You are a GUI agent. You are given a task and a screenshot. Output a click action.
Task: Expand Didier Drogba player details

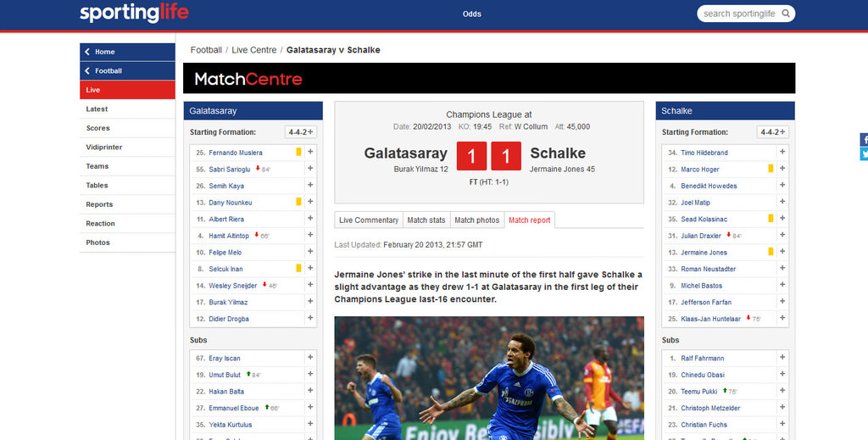[x=310, y=318]
